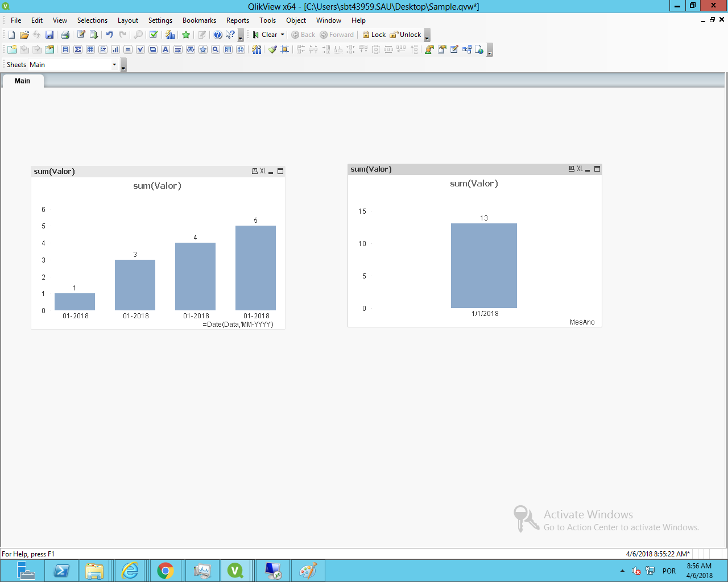Open design toolbar options arrow
728x582 pixels.
click(490, 51)
